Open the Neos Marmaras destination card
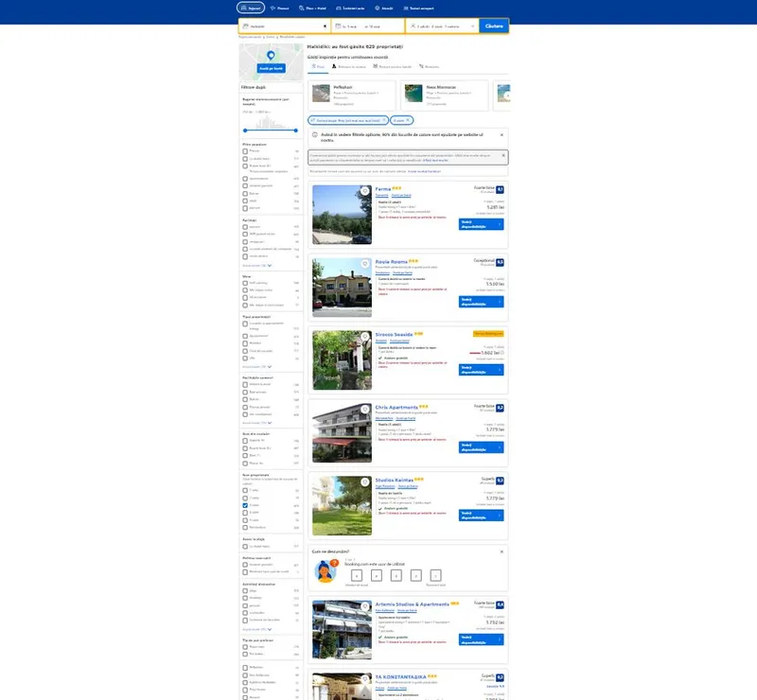Viewport: 757px width, 700px height. [444, 96]
